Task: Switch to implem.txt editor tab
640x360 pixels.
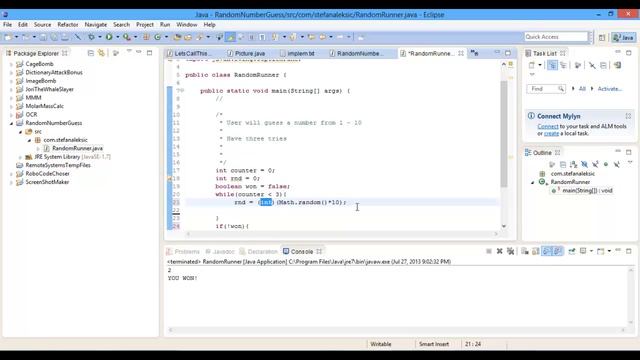Action: 298,53
